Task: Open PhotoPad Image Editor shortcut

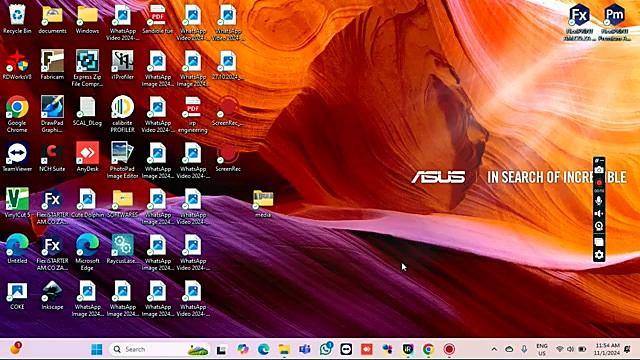Action: tap(122, 160)
